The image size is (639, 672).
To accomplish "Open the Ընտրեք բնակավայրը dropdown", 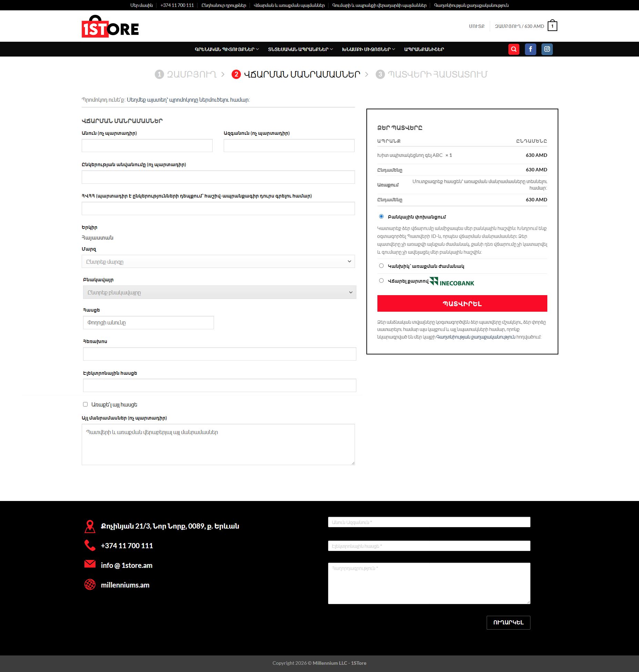I will point(220,292).
